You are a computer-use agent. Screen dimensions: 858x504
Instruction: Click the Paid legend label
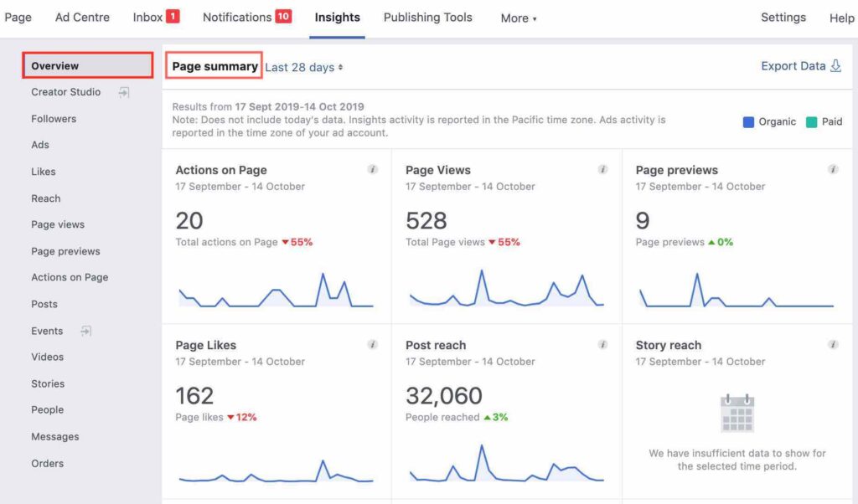[x=832, y=122]
